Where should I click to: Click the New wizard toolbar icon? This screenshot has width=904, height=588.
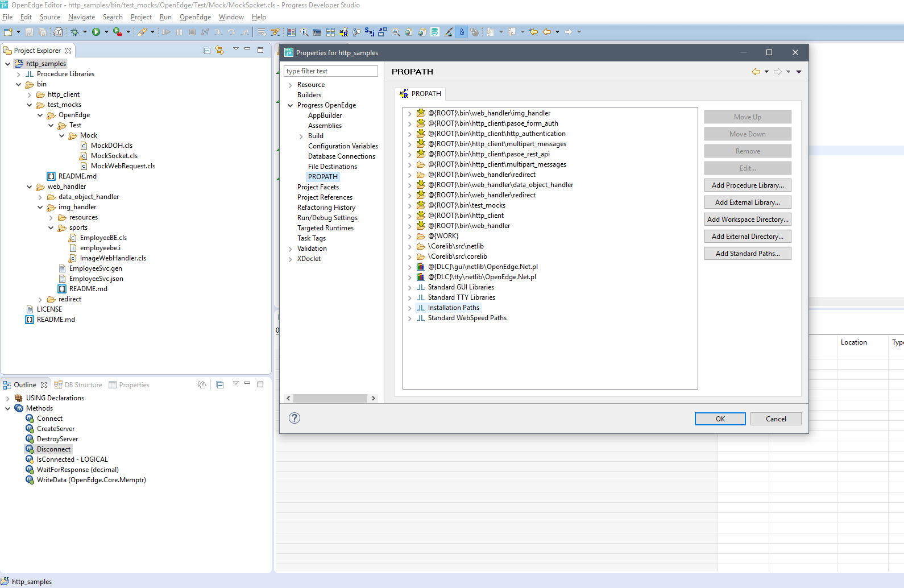8,32
